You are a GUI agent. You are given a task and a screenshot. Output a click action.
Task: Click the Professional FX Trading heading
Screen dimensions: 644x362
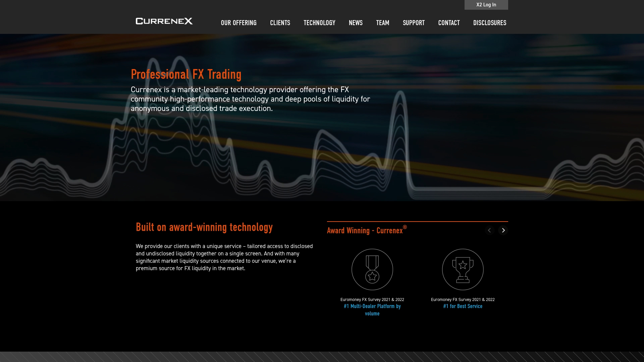coord(186,74)
